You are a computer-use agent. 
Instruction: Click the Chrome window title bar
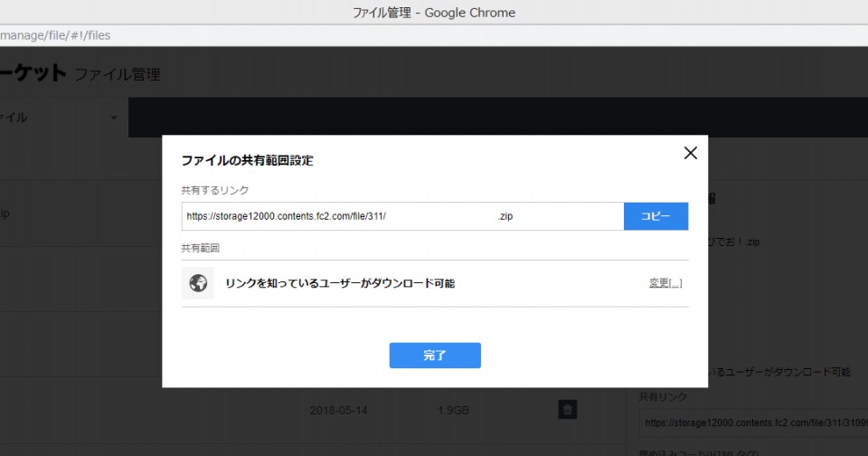pyautogui.click(x=434, y=12)
